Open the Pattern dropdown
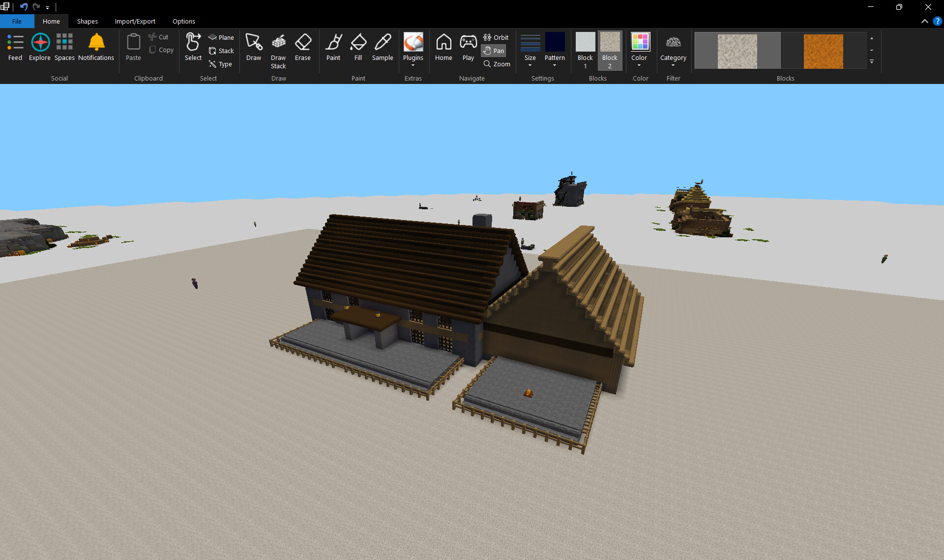This screenshot has height=560, width=944. [555, 50]
